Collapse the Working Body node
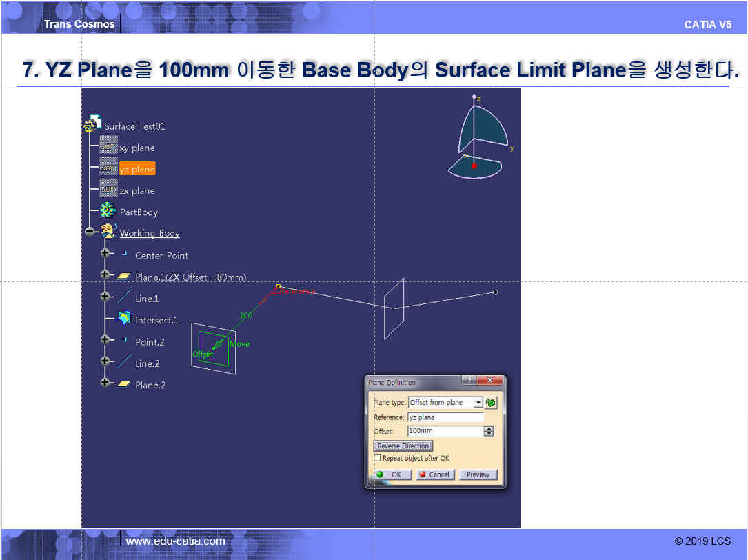The width and height of the screenshot is (748, 560). tap(90, 232)
